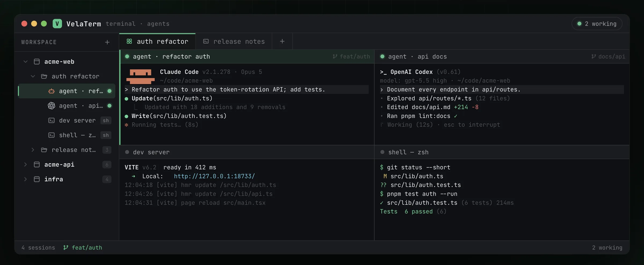This screenshot has width=644, height=265.
Task: Click the OpenAI Codex prompt icon
Action: [x=383, y=72]
